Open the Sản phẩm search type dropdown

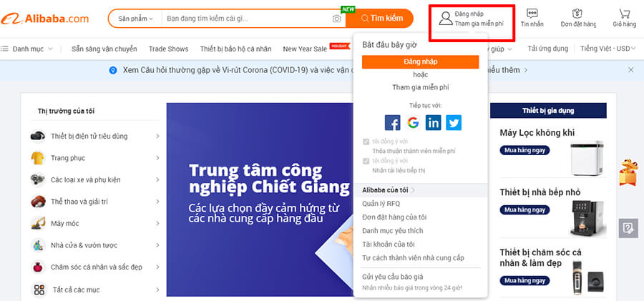(135, 19)
